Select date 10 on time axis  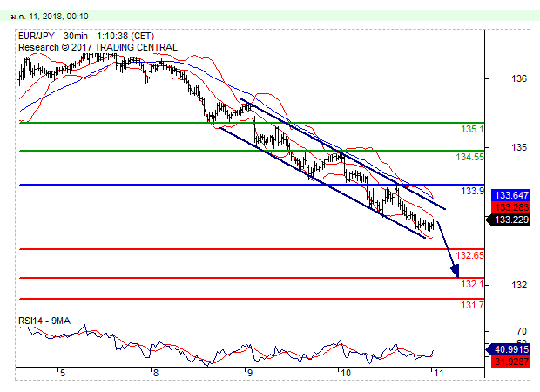click(x=345, y=373)
